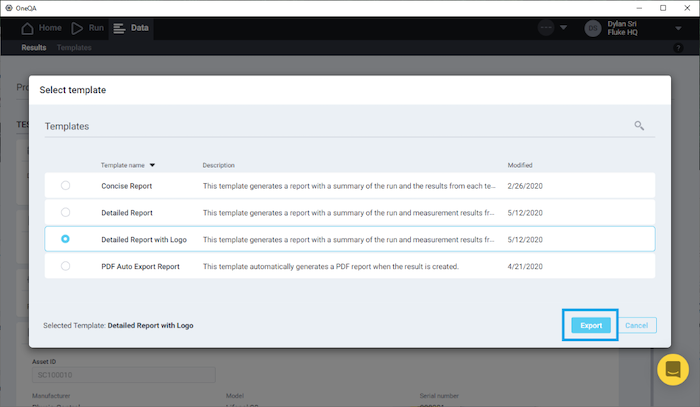Image resolution: width=700 pixels, height=407 pixels.
Task: Click the round status icon in header
Action: click(x=547, y=28)
